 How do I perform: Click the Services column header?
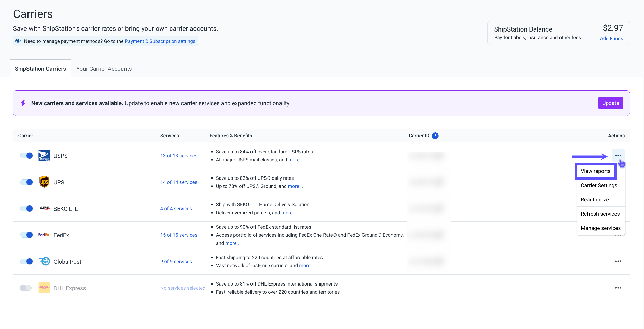tap(170, 136)
